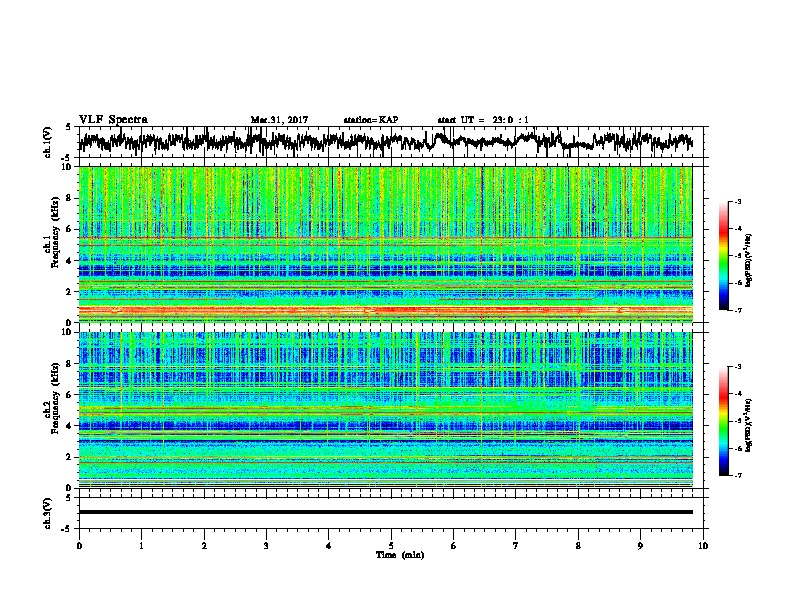Click the "station=KAP" label
The image size is (792, 612).
(x=371, y=120)
